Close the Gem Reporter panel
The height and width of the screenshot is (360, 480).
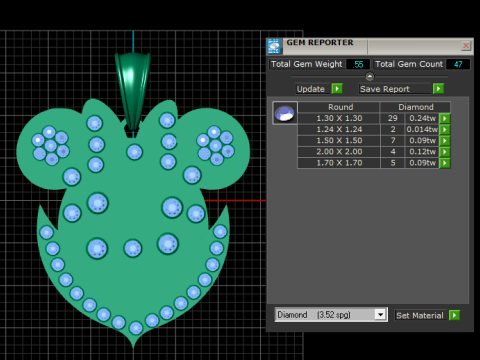click(466, 45)
